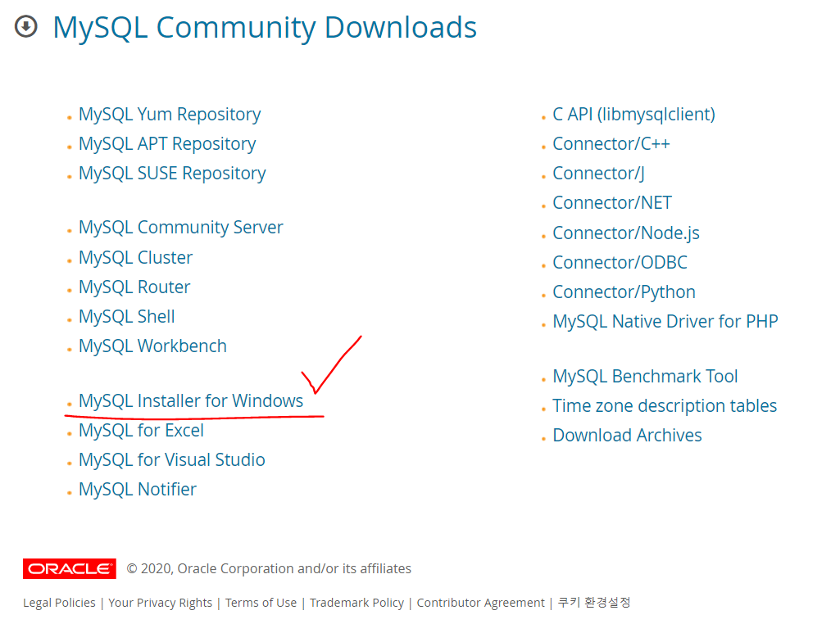Image resolution: width=840 pixels, height=624 pixels.
Task: Click the 쿠키 환경설정 cookie settings link
Action: (594, 603)
